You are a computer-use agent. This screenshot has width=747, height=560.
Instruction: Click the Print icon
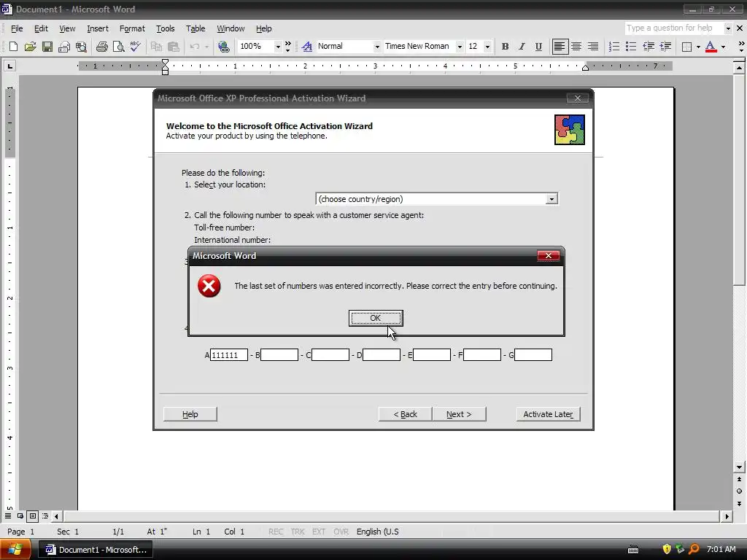(101, 46)
